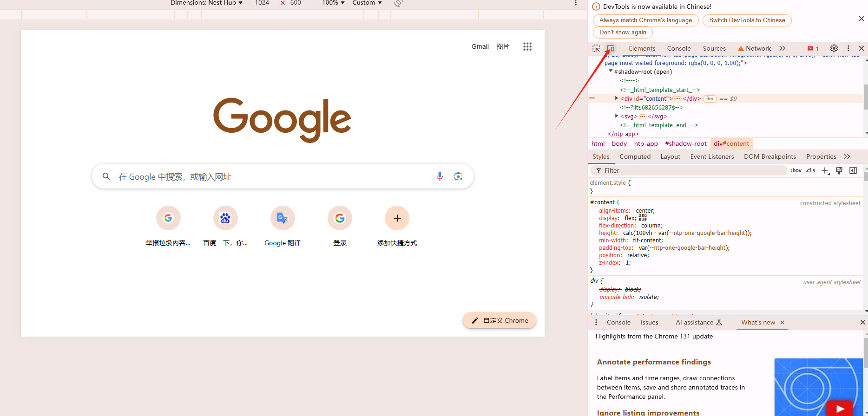
Task: Click the issues counter badge showing 1
Action: (x=813, y=48)
